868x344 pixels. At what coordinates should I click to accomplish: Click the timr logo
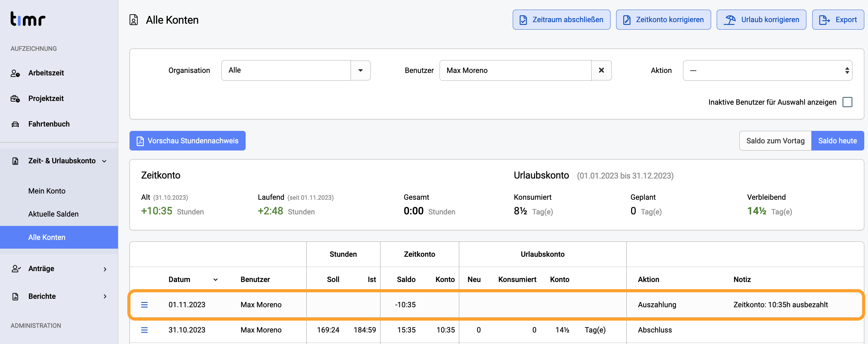pos(28,19)
